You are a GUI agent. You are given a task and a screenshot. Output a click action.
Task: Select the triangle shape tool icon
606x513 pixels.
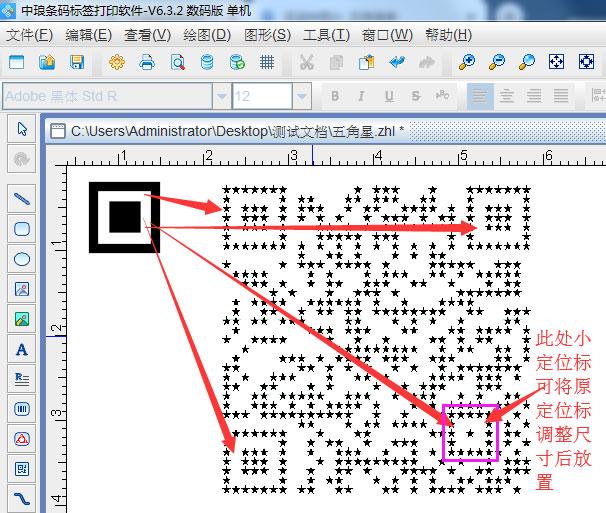[x=22, y=439]
